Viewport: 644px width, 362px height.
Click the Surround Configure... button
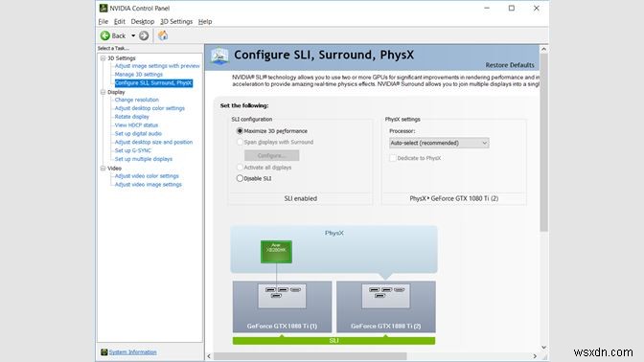click(x=272, y=155)
